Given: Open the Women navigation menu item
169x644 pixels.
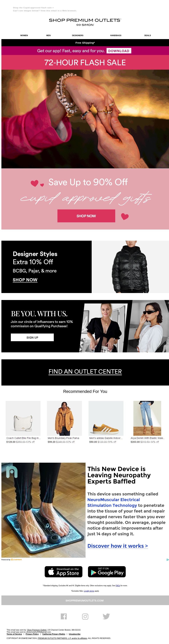Looking at the screenshot, I should tap(24, 35).
